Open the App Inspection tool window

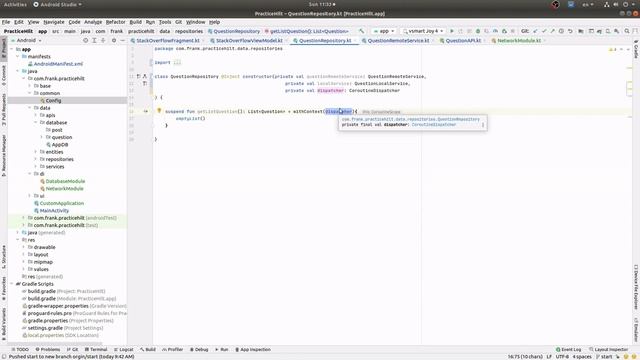[x=253, y=349]
